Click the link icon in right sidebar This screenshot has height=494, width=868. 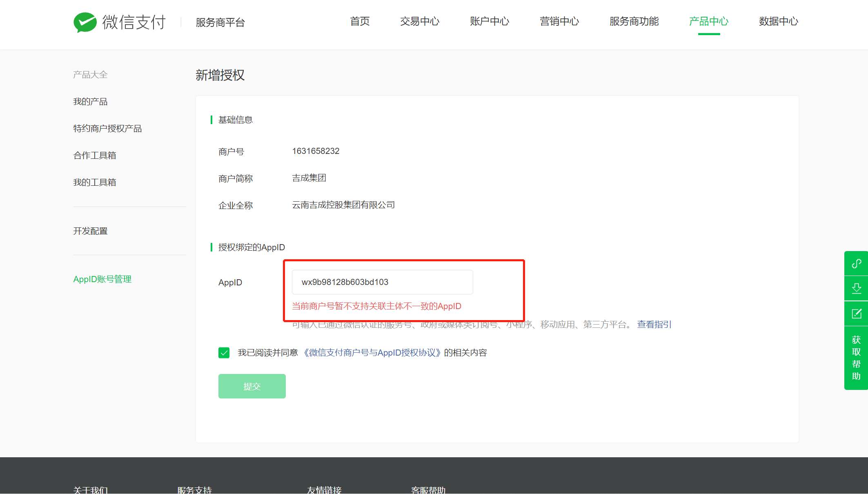[x=856, y=264]
